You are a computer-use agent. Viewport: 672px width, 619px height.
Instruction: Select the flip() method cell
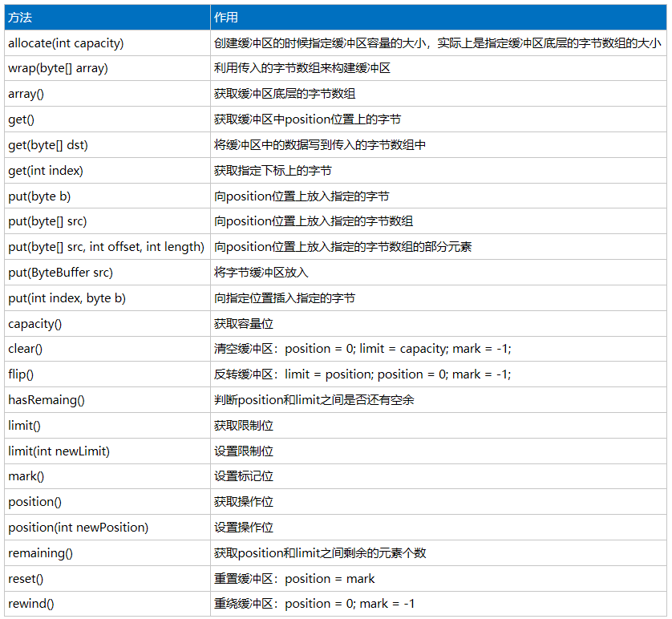107,374
